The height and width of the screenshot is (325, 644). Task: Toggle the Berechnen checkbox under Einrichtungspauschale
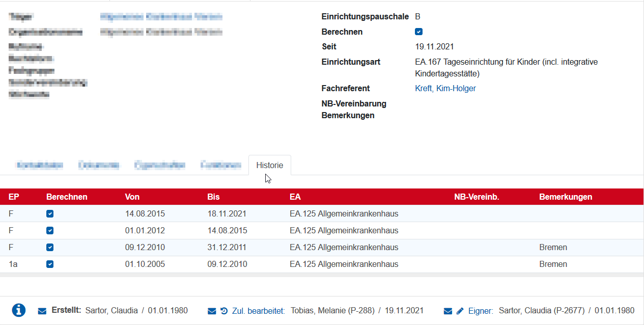tap(418, 32)
